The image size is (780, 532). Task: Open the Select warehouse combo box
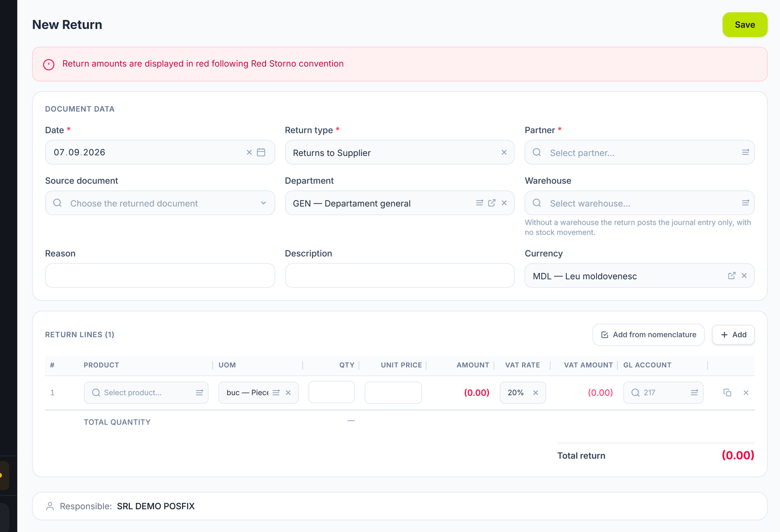coord(640,203)
